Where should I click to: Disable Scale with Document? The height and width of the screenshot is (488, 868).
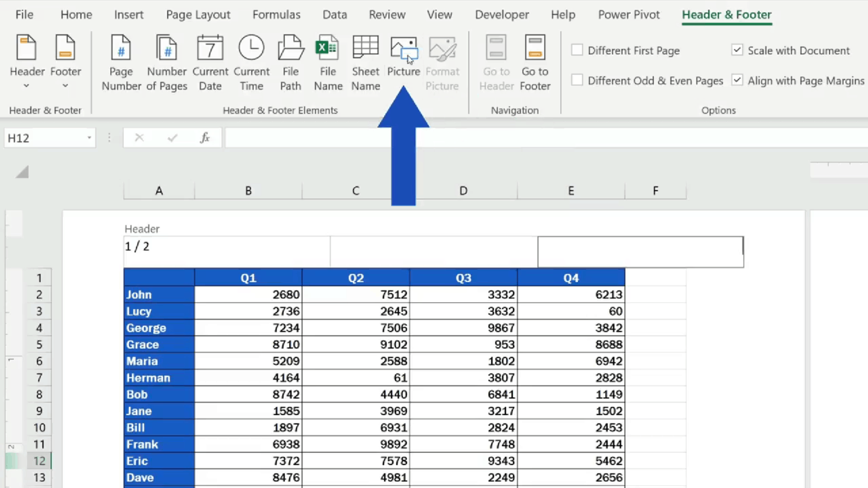[x=737, y=50]
